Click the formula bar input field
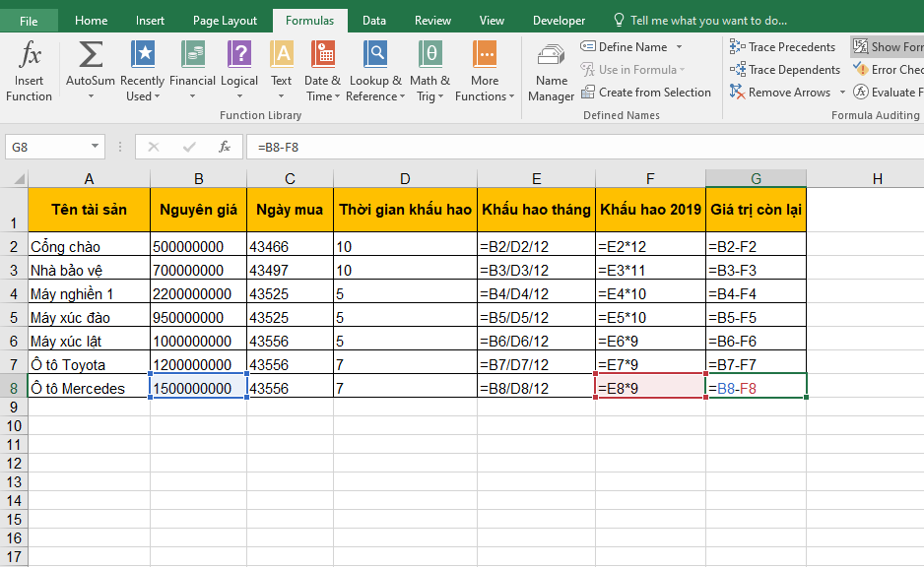This screenshot has width=924, height=567. click(581, 147)
